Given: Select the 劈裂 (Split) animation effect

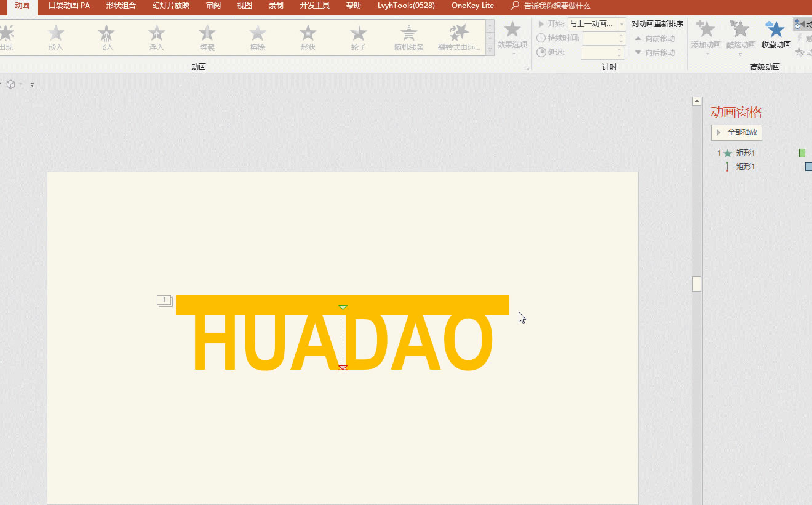Looking at the screenshot, I should [x=207, y=38].
